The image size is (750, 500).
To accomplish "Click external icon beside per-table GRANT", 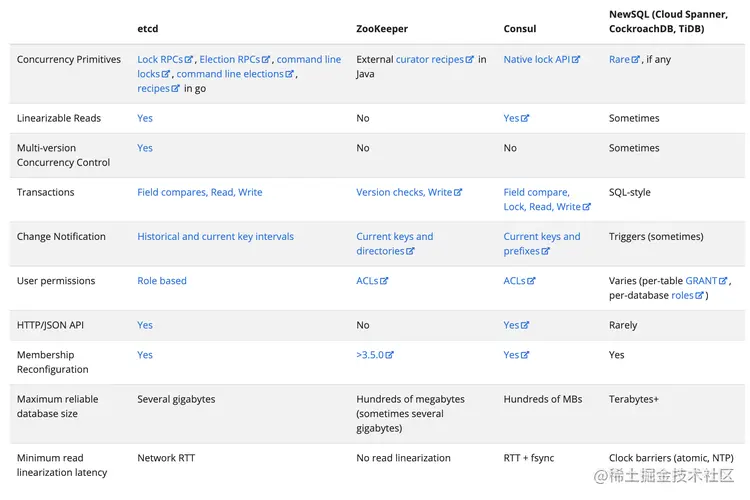I will click(724, 281).
